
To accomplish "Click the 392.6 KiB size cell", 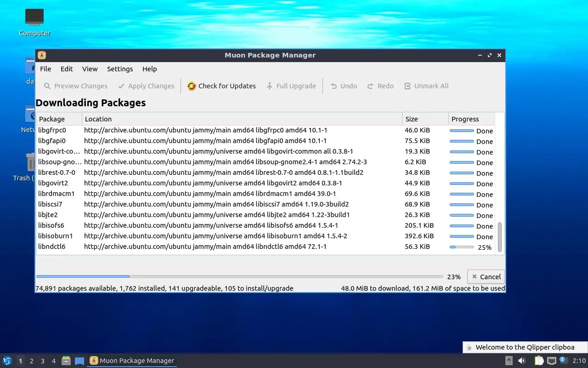I will (419, 236).
